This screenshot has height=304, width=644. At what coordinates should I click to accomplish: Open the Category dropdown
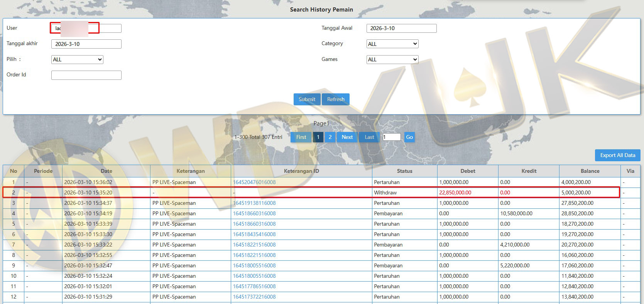(x=392, y=44)
